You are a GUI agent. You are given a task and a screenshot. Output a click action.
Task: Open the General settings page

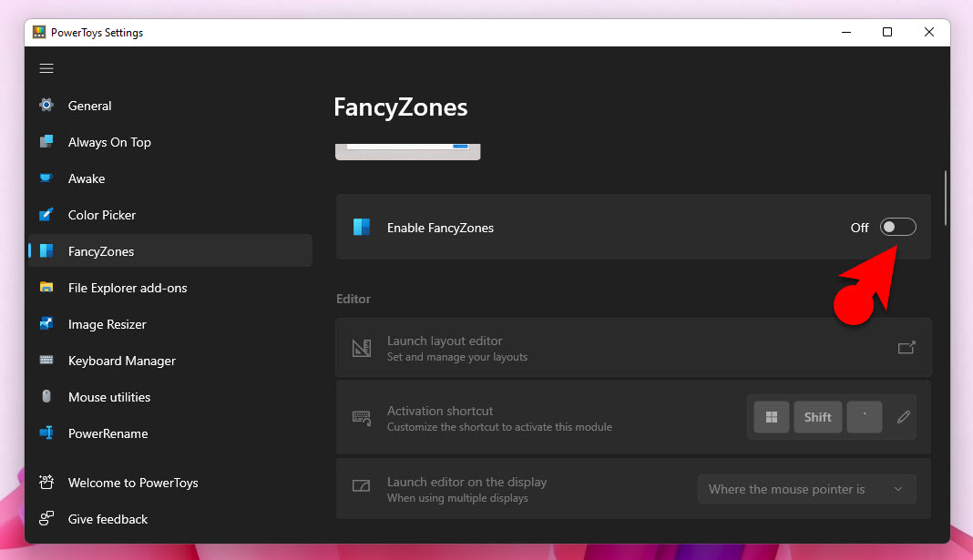tap(170, 106)
